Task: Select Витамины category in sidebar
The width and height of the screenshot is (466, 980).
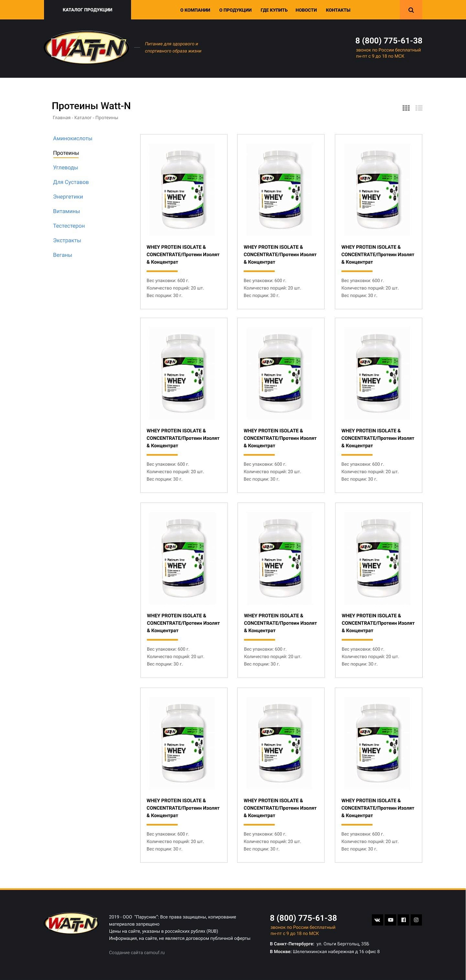Action: [67, 211]
